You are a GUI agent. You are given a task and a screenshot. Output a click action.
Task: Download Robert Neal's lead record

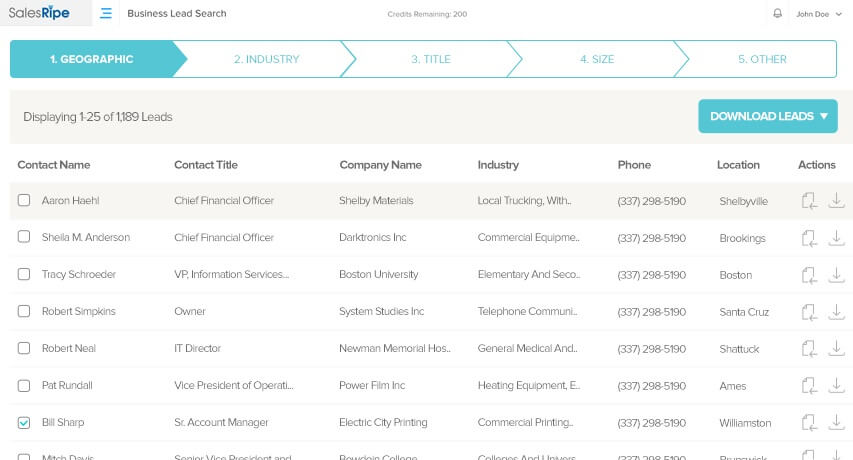click(837, 349)
